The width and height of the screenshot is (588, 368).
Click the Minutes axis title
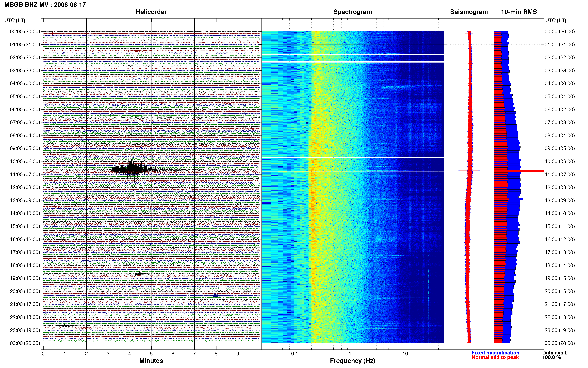[x=151, y=361]
